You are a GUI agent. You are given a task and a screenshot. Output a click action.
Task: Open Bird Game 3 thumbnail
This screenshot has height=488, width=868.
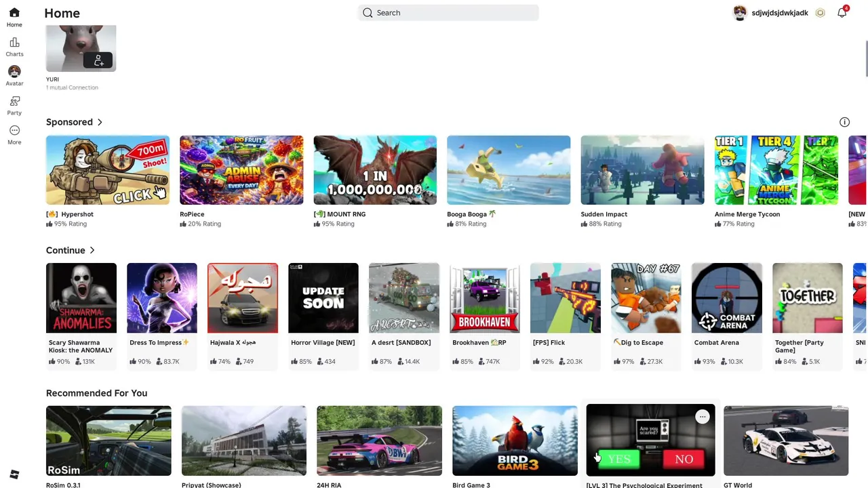[x=515, y=441]
